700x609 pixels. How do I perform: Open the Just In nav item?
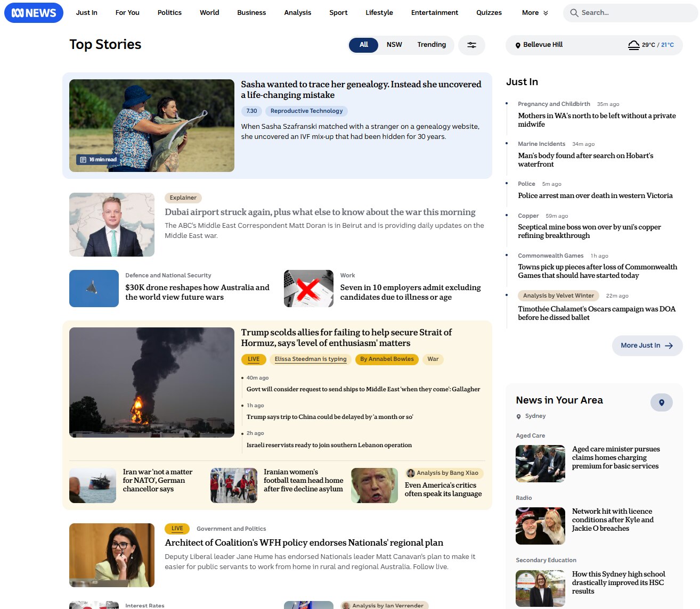click(x=86, y=13)
